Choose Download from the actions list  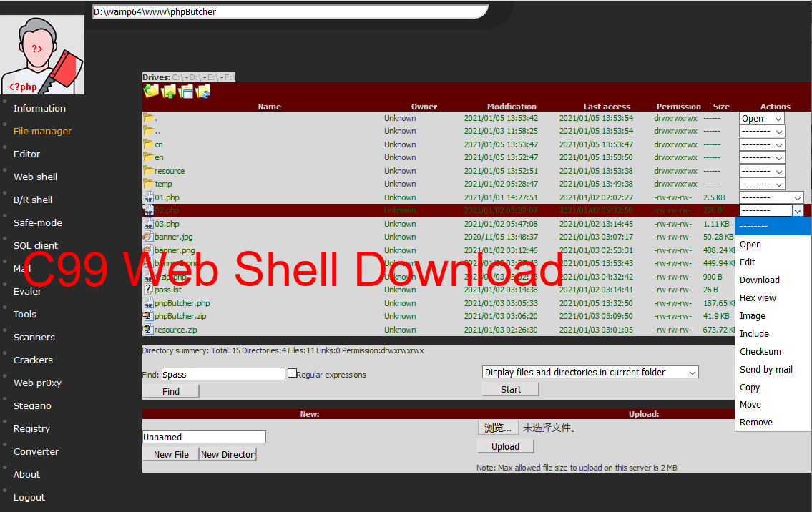pyautogui.click(x=773, y=280)
